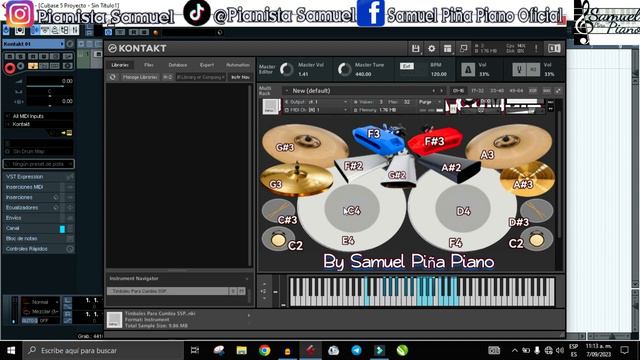Expand the Inserciones MIDI section
The width and height of the screenshot is (640, 360).
(39, 187)
